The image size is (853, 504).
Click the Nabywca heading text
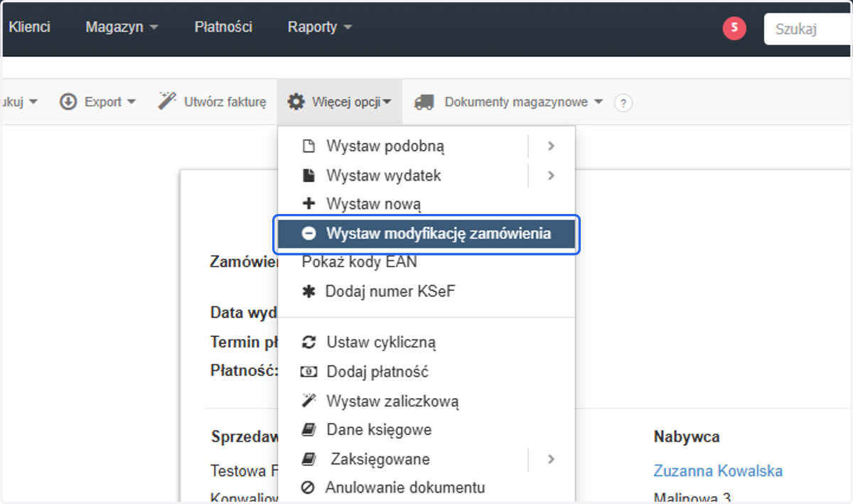pos(687,436)
